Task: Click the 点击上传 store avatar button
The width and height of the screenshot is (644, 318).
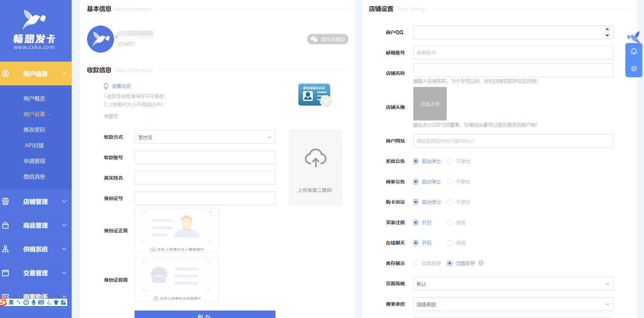Action: pyautogui.click(x=430, y=104)
